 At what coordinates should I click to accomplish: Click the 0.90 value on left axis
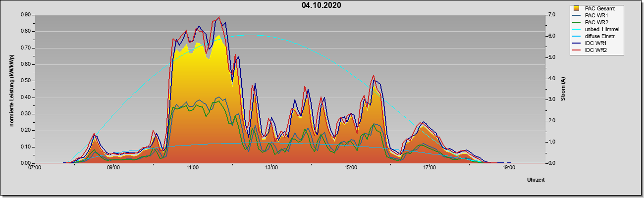tap(26, 15)
